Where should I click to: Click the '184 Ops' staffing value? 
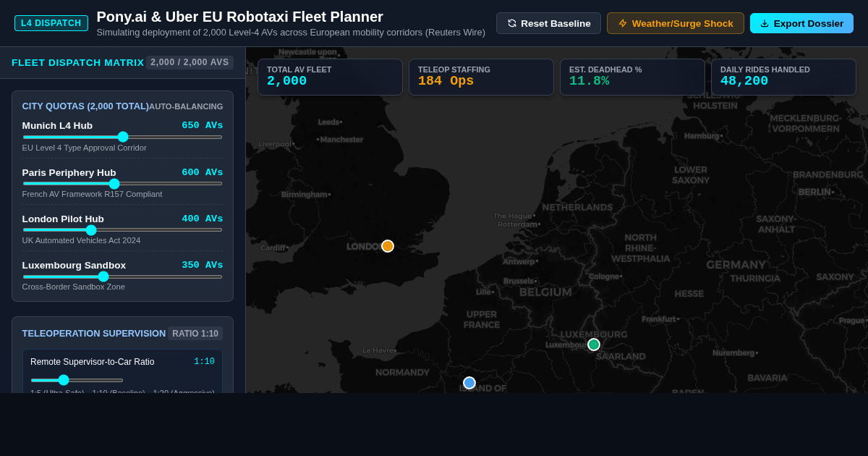[x=446, y=81]
